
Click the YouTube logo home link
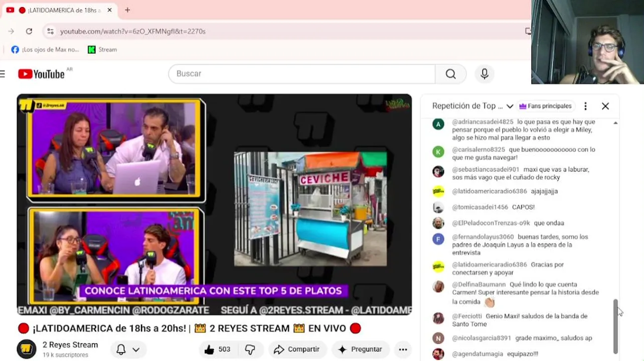point(41,74)
